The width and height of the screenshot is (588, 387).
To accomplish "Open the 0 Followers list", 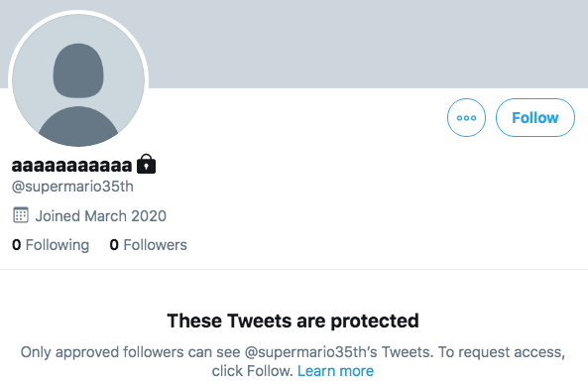I will click(148, 245).
